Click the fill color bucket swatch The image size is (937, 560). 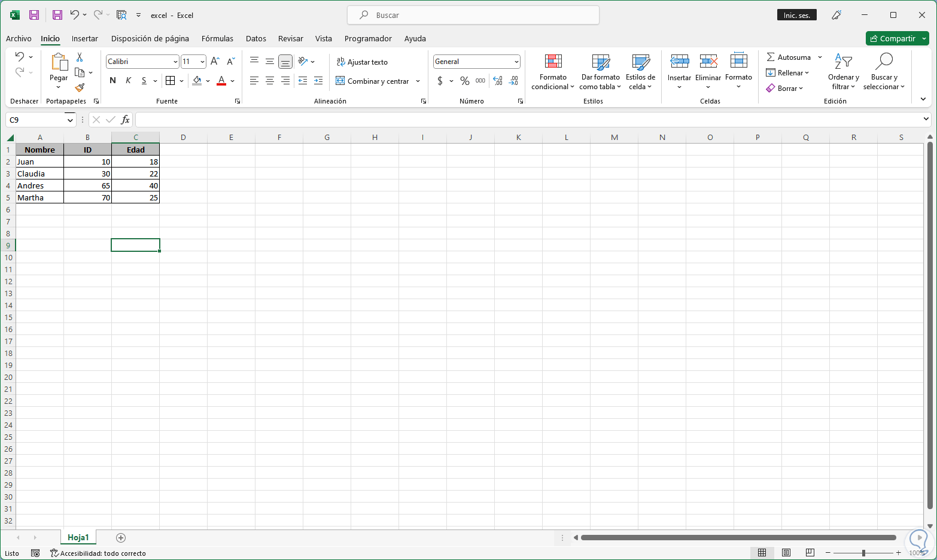pyautogui.click(x=197, y=81)
